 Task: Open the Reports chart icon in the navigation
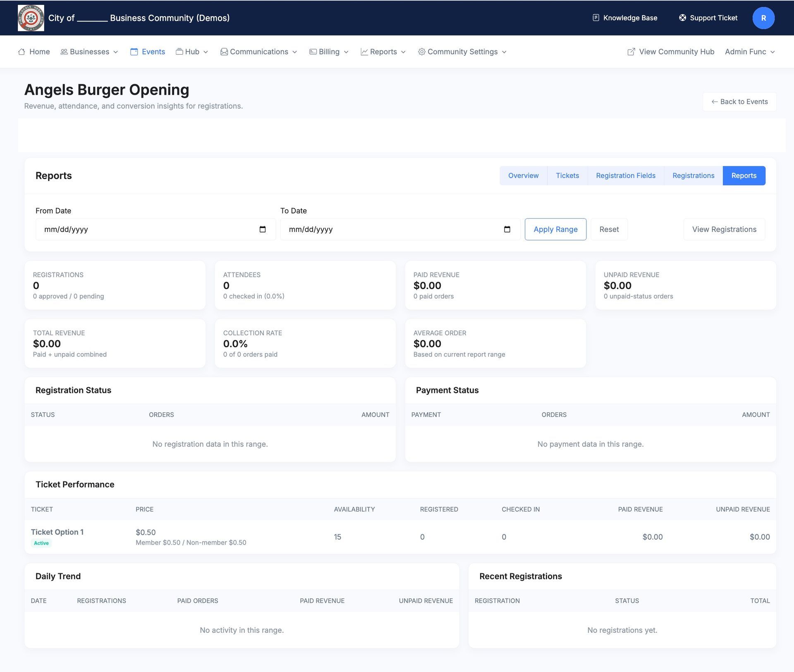[364, 52]
